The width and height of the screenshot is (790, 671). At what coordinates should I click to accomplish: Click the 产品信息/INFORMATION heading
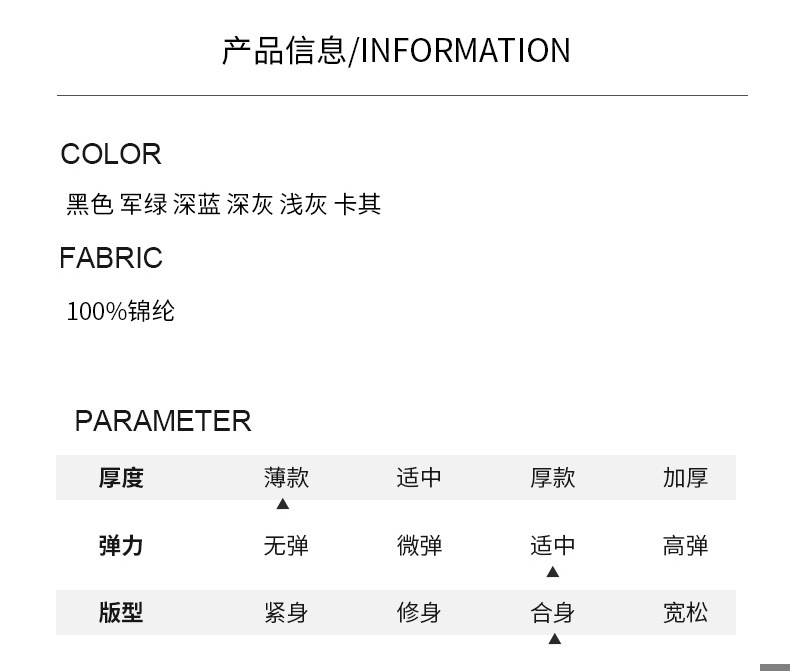(x=396, y=50)
